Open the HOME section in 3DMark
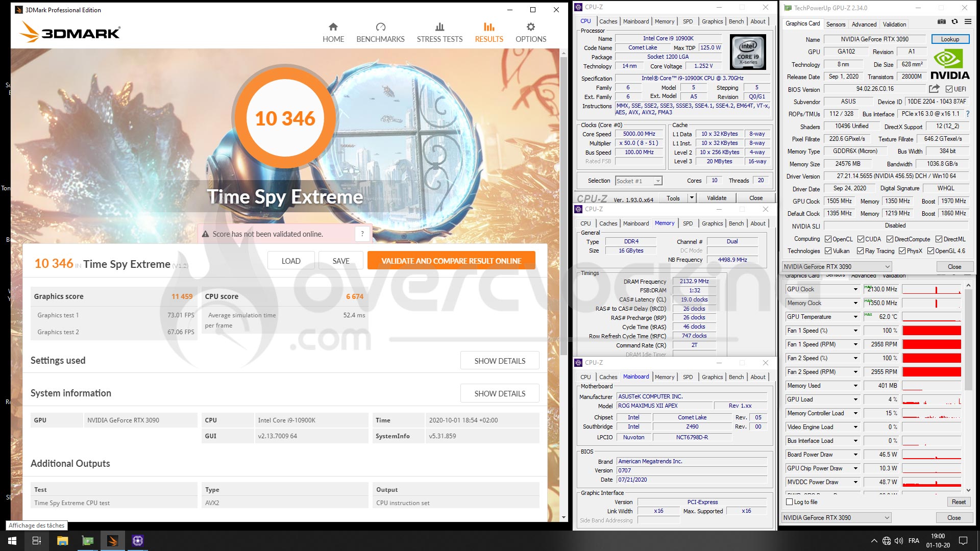Screen dimensions: 980x551 point(333,33)
